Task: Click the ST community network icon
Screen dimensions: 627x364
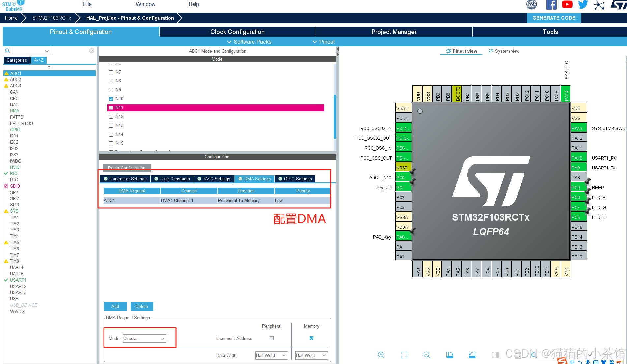Action: click(599, 5)
